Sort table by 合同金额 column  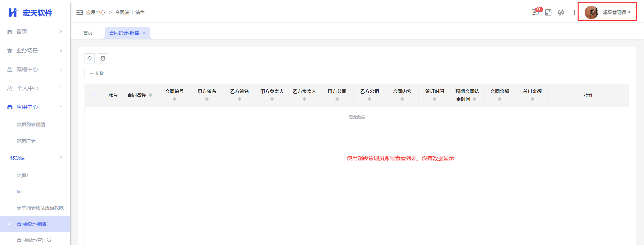500,99
